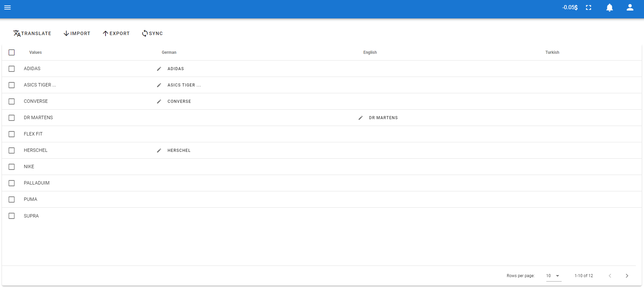Edit English translation pencil for DR MARTENS
644x287 pixels.
[x=360, y=118]
